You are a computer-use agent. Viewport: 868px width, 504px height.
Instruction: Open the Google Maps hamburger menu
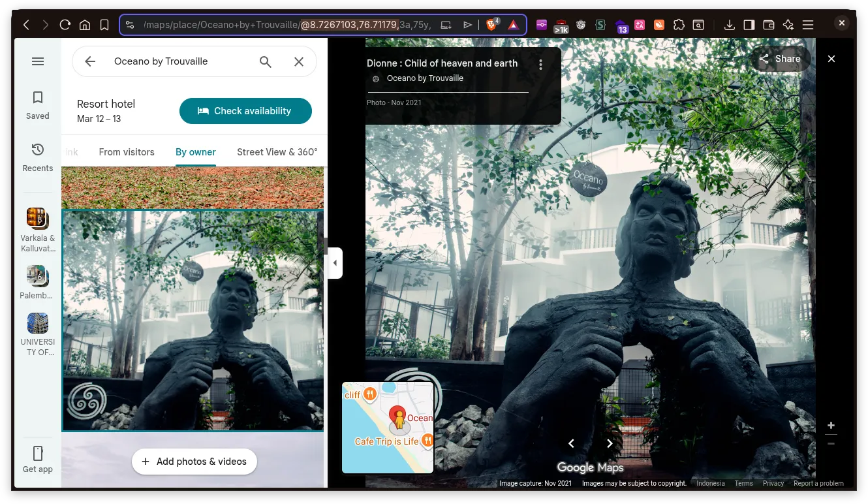pos(38,61)
